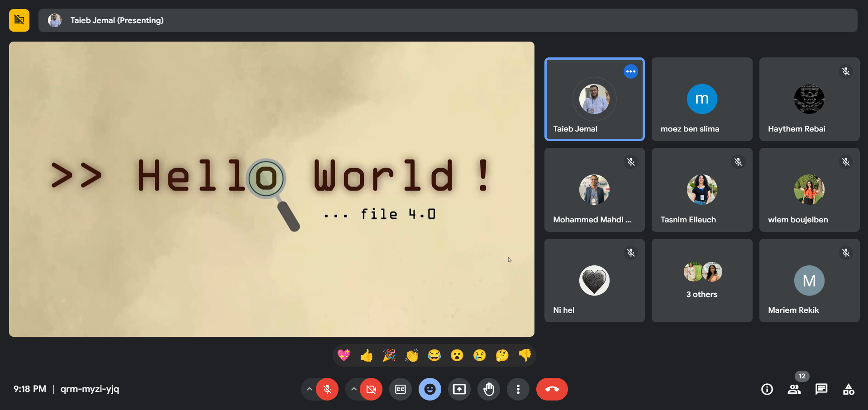Click the meeting code qrm-myzi-yjq
Image resolution: width=868 pixels, height=410 pixels.
(x=90, y=389)
